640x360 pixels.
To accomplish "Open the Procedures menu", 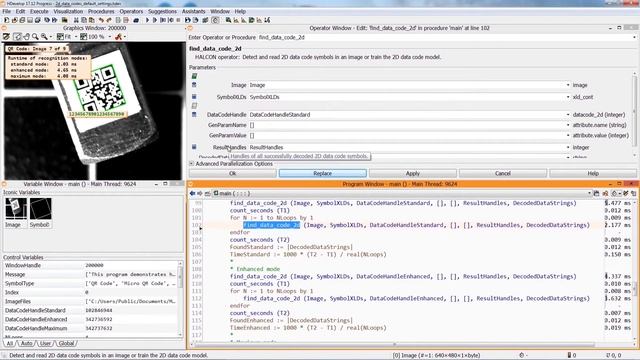I will coord(101,11).
